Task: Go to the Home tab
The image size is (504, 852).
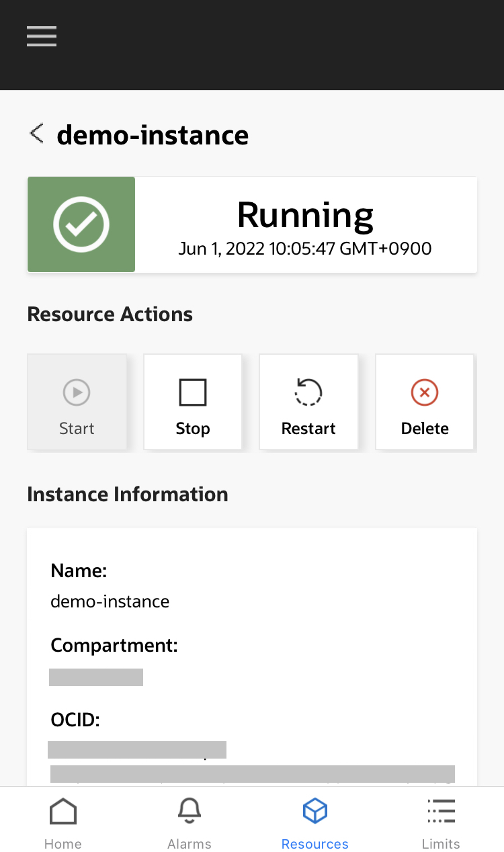Action: 63,822
